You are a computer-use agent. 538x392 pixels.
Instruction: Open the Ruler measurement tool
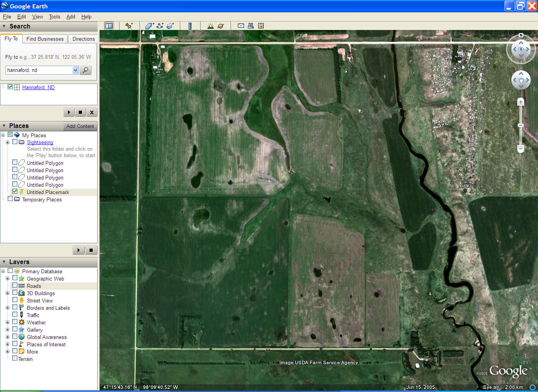pyautogui.click(x=190, y=26)
